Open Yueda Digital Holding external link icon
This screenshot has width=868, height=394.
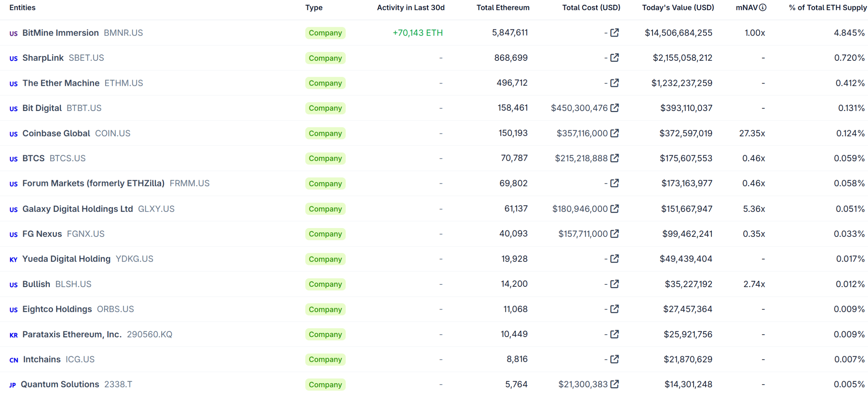click(x=614, y=259)
